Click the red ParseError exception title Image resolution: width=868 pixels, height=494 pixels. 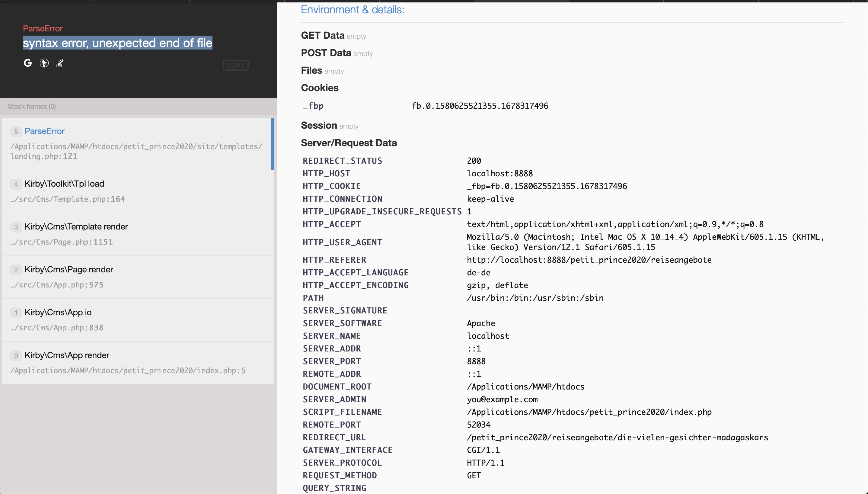click(43, 28)
